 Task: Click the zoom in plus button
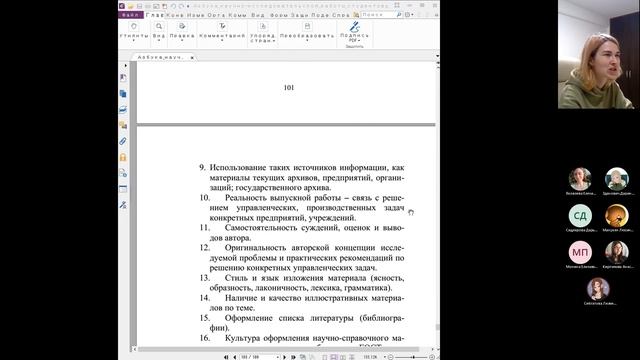coord(432,357)
